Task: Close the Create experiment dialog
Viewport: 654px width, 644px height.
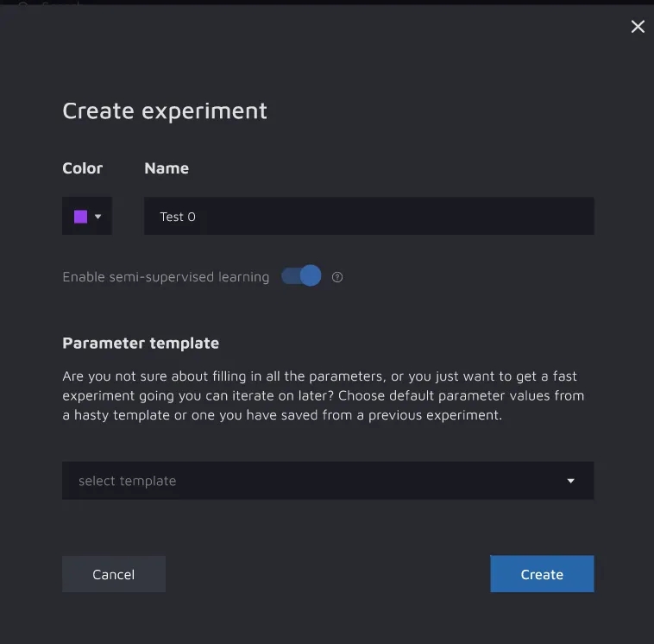Action: coord(638,27)
